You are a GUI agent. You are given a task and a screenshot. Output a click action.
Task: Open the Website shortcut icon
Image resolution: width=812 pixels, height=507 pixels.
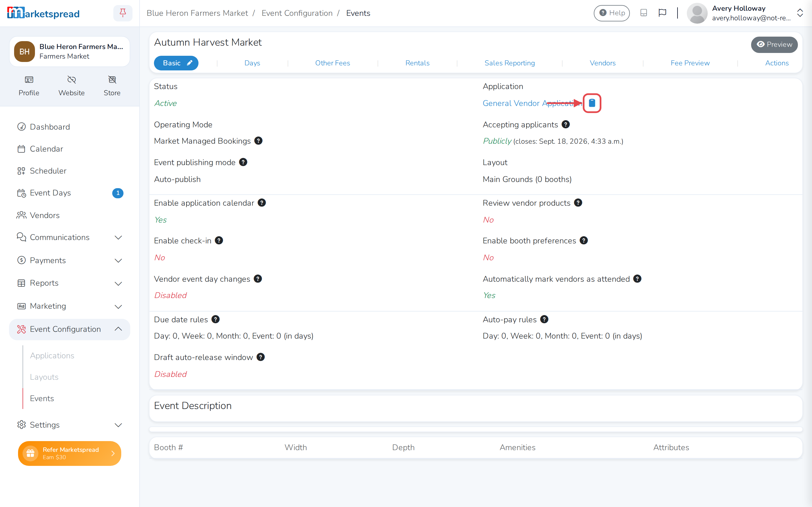click(71, 79)
